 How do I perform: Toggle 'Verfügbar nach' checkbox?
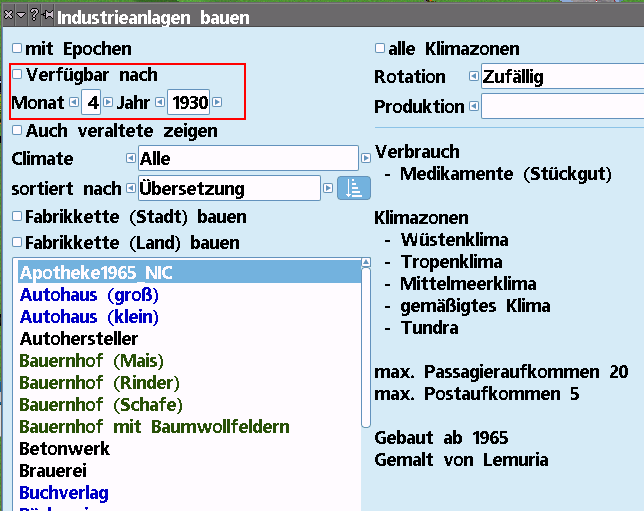coord(17,74)
